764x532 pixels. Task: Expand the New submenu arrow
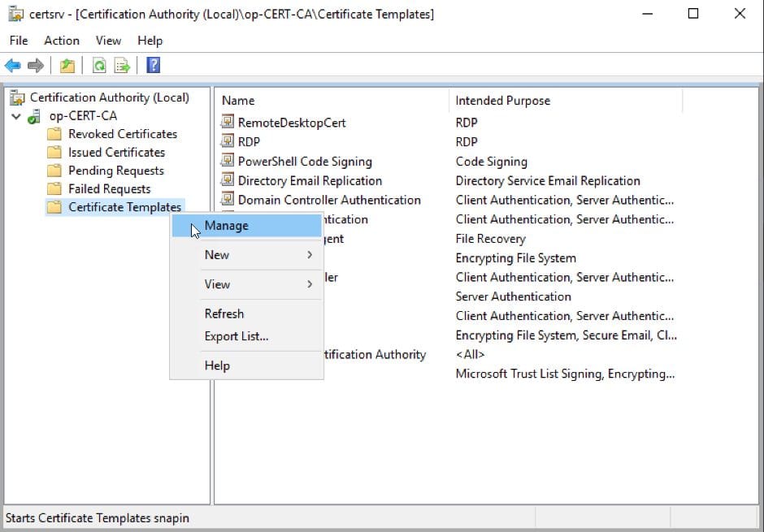[310, 254]
